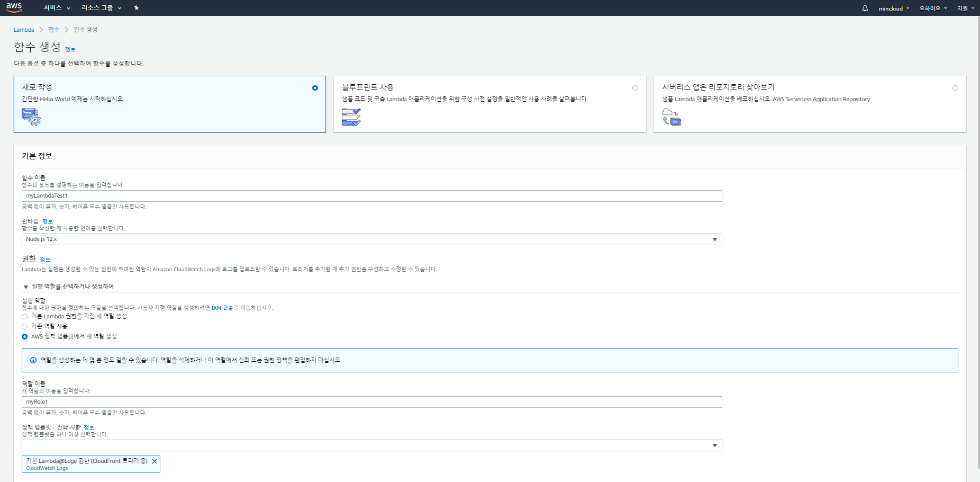Open the Node.js 12.x runtime dropdown

[x=371, y=239]
